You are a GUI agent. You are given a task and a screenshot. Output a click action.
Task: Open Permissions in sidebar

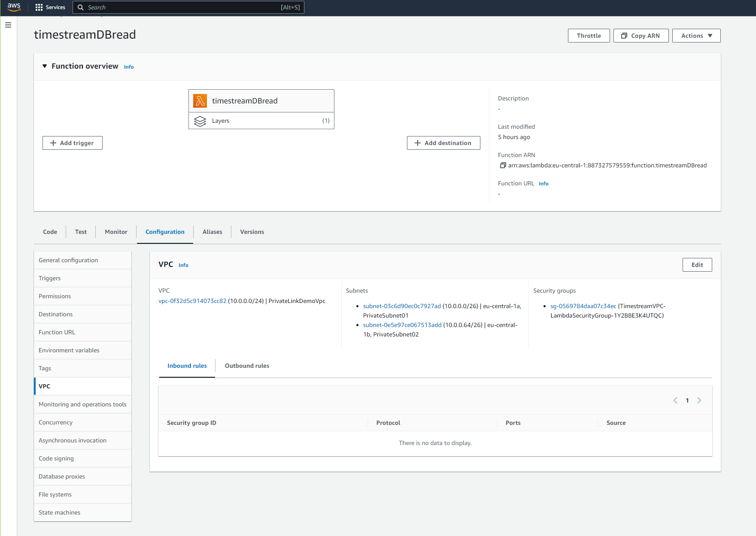[82, 296]
